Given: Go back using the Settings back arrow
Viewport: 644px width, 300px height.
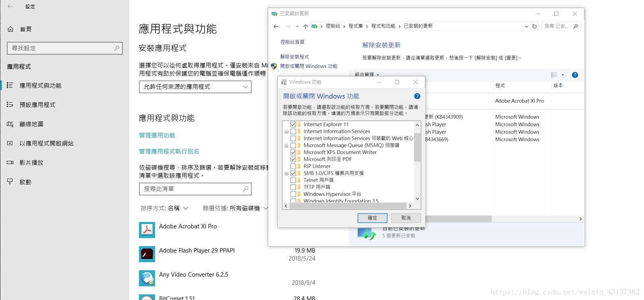Looking at the screenshot, I should 10,6.
